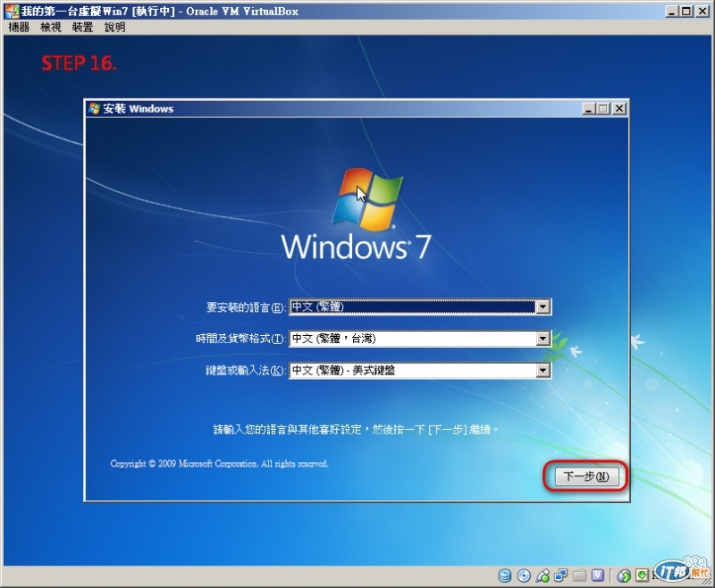This screenshot has height=588, width=715.
Task: Maximize the 安裝 Windows setup window
Action: (x=603, y=109)
